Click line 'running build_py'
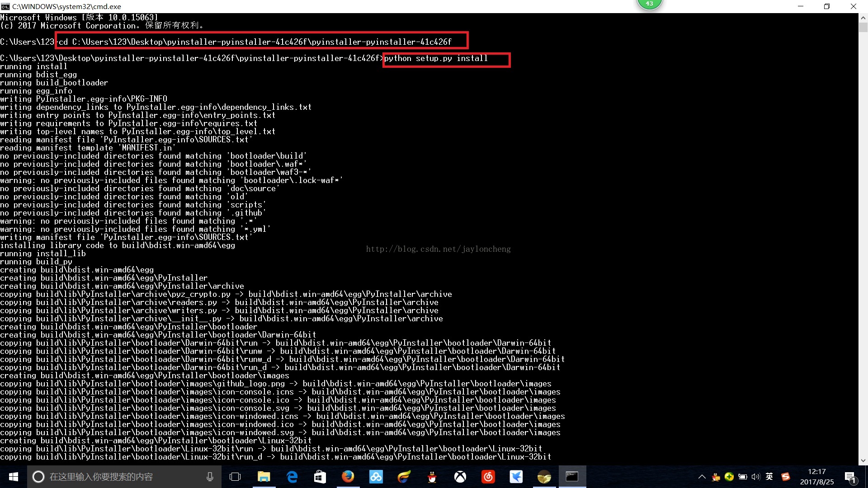868x488 pixels. pos(36,262)
